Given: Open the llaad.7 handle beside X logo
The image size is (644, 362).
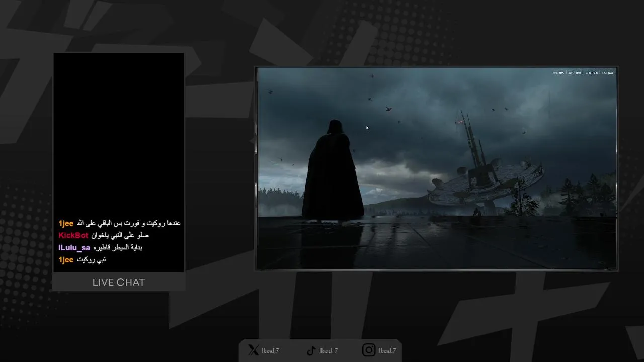Looking at the screenshot, I should pyautogui.click(x=270, y=351).
